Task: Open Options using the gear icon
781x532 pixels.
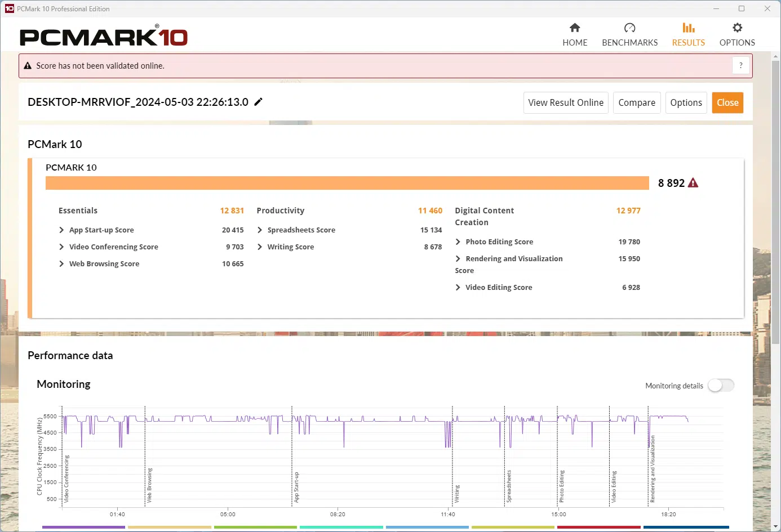Action: pos(737,28)
